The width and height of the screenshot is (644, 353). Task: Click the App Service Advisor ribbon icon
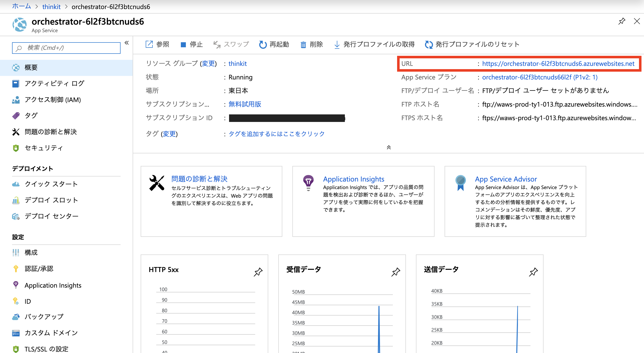coord(460,183)
